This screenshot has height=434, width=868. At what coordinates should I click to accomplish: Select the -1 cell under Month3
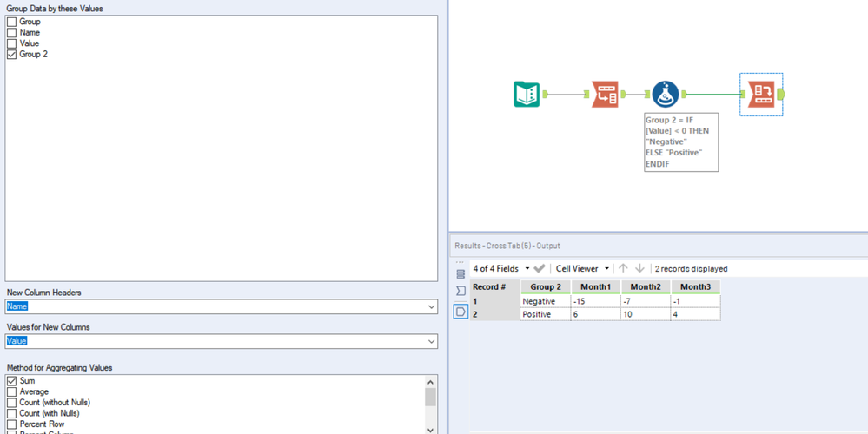pyautogui.click(x=696, y=301)
